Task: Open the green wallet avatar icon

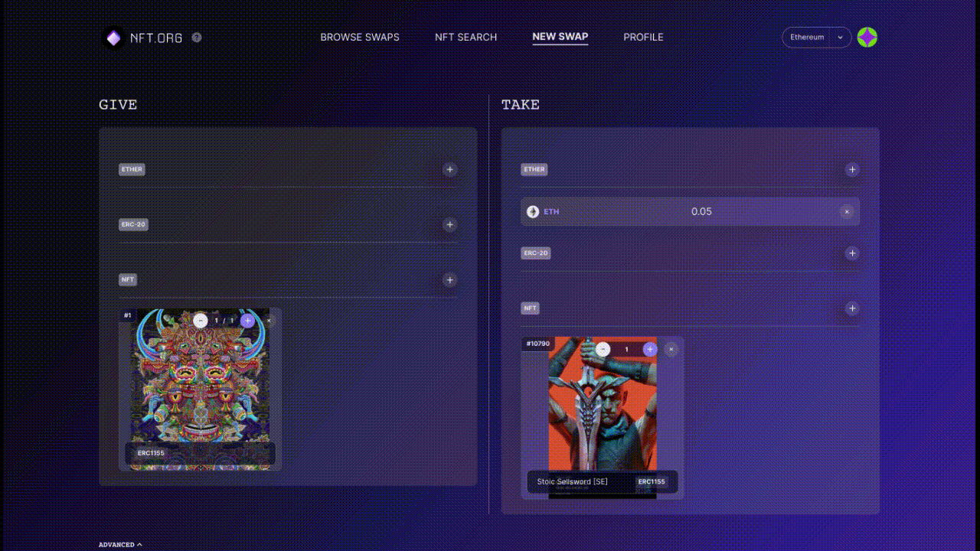Action: 867,37
